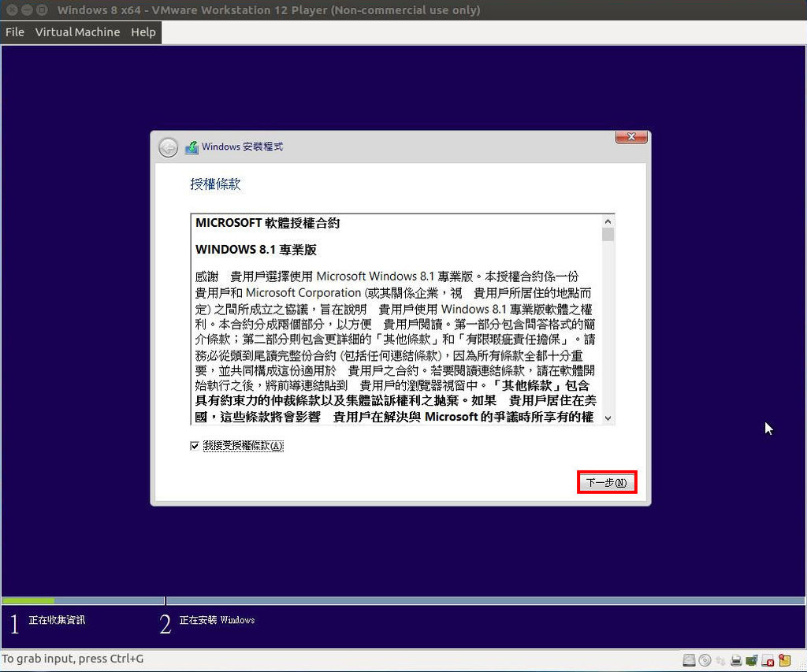Click the hard disk device icon in VMware status bar
The height and width of the screenshot is (672, 807).
[689, 660]
